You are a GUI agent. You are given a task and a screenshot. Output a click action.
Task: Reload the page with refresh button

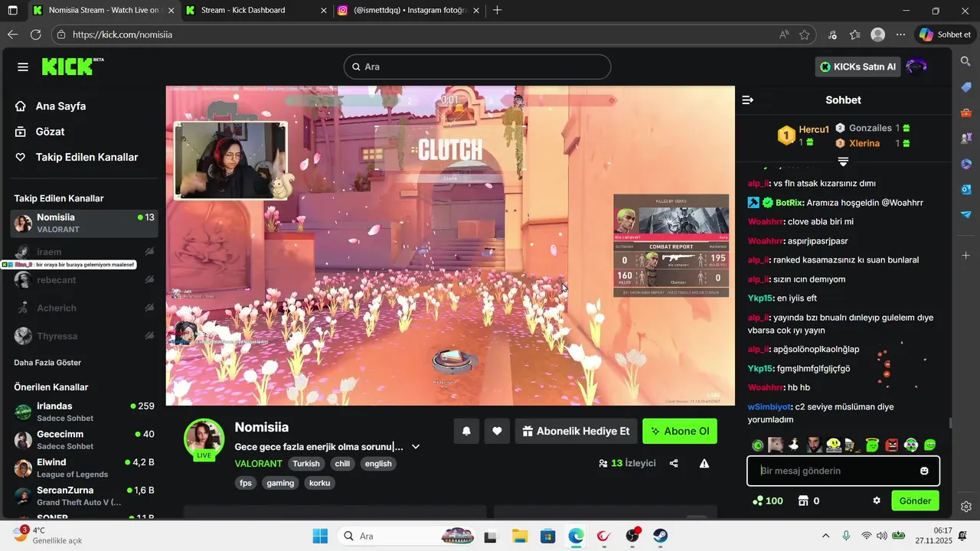click(35, 34)
